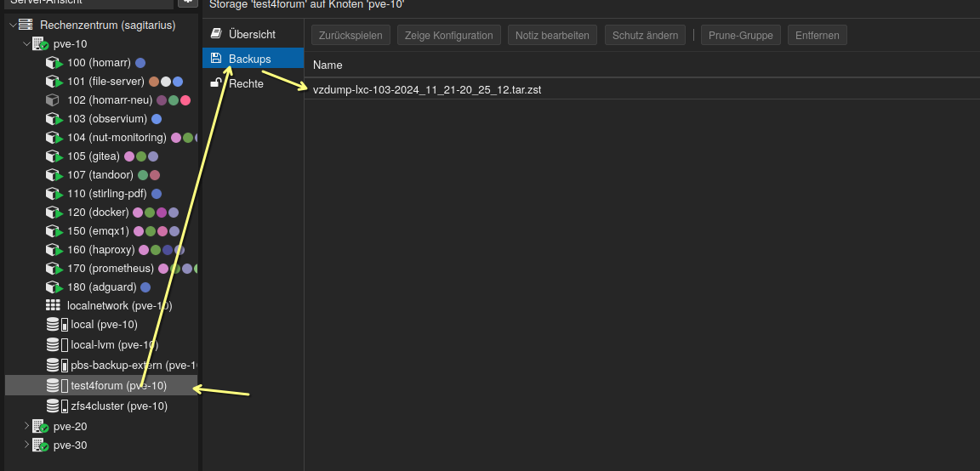Screen dimensions: 980x471
Task: Click the pink-red tag dot on 102 (homarr-neu)
Action: point(185,100)
